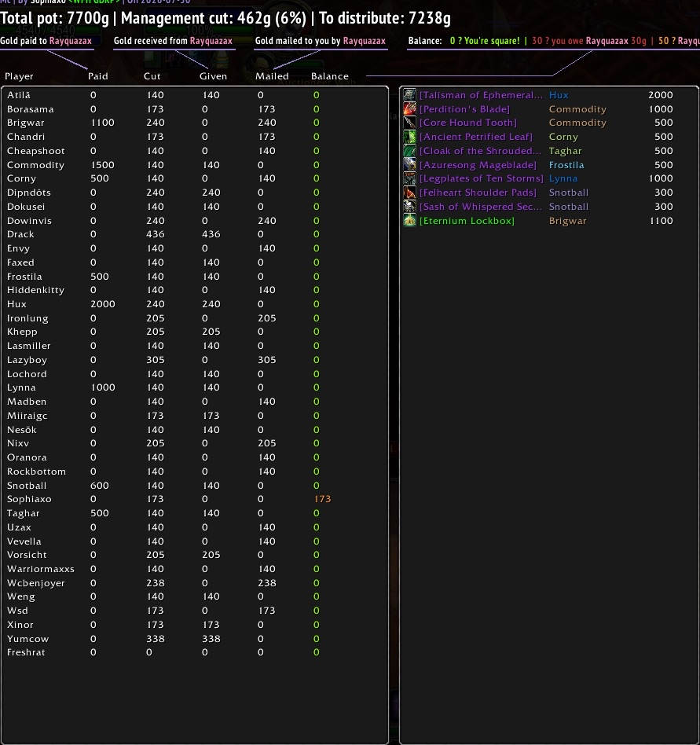700x745 pixels.
Task: Click the Gold paid to Rayquazax legend
Action: [x=46, y=41]
